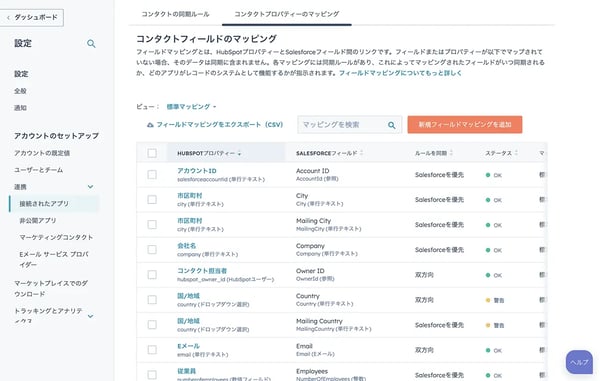Open 非公開アプリ sidebar item
Screen dimensions: 600x381
pos(38,221)
